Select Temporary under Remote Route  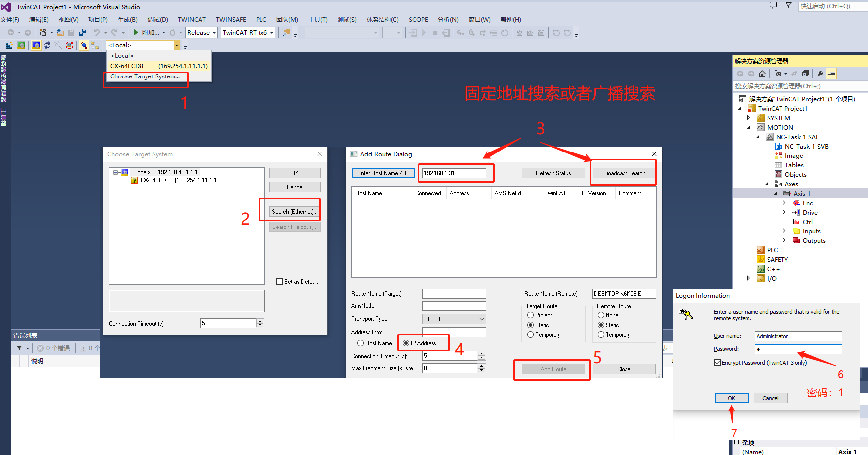601,335
